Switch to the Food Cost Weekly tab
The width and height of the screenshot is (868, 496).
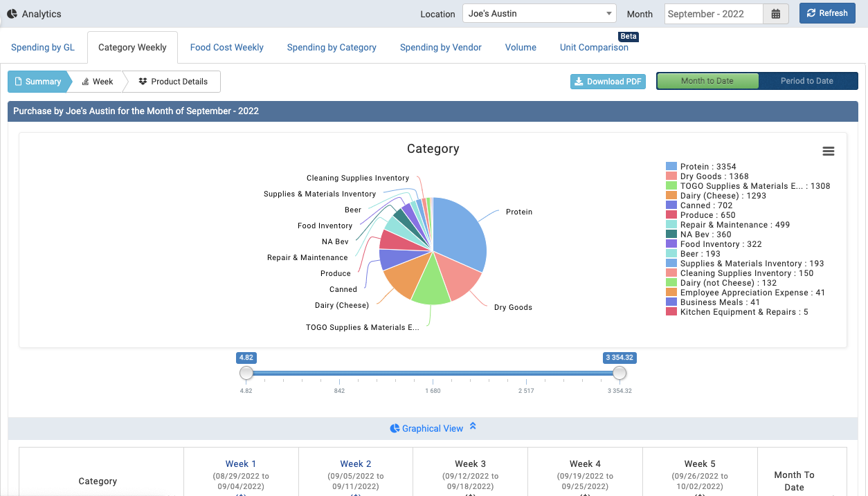click(x=226, y=47)
